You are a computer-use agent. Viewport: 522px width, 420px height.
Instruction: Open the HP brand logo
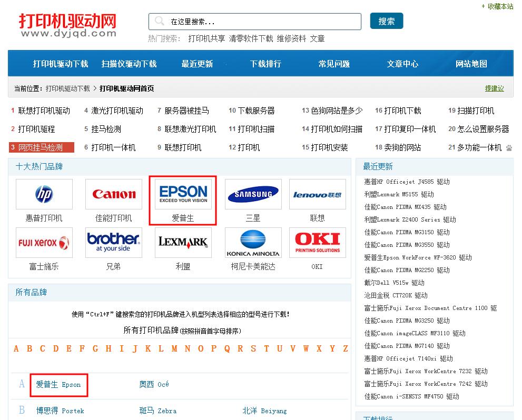[44, 194]
